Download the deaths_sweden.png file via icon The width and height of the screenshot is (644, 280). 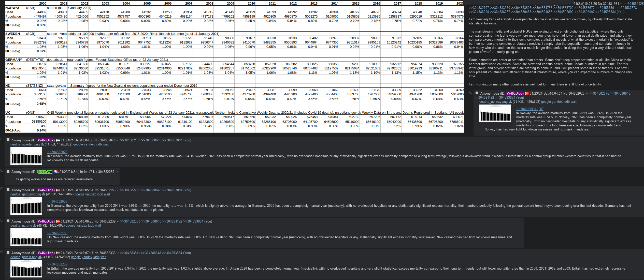(x=42, y=144)
